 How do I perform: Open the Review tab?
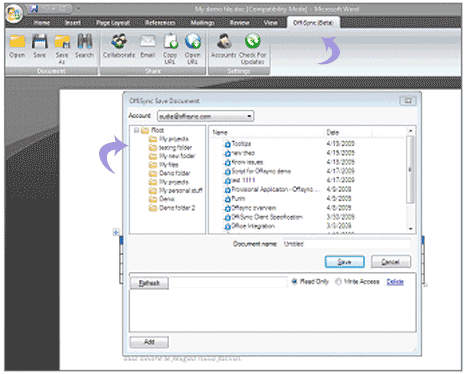click(240, 23)
